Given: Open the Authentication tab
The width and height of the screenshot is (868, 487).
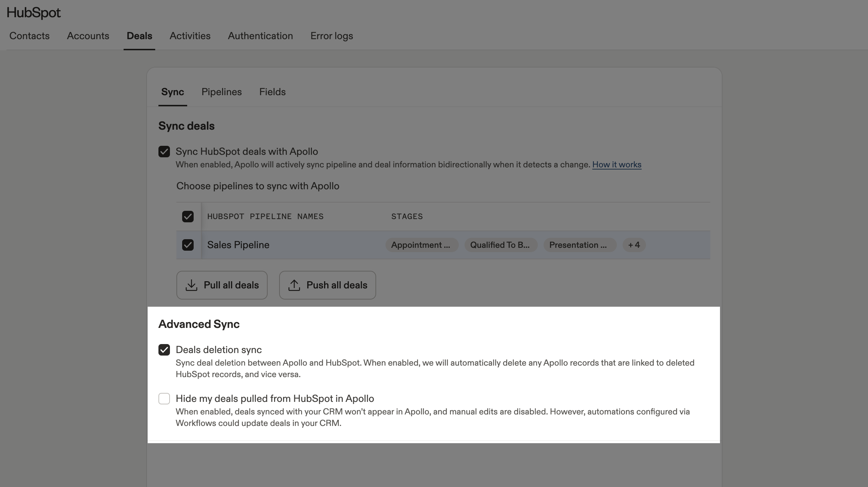Looking at the screenshot, I should click(260, 36).
